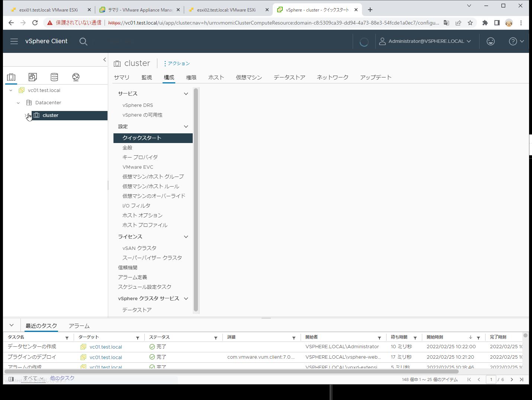Open Administrator@VSPHERE.LOCAL user menu
Screen dimensions: 532x400
click(x=425, y=41)
